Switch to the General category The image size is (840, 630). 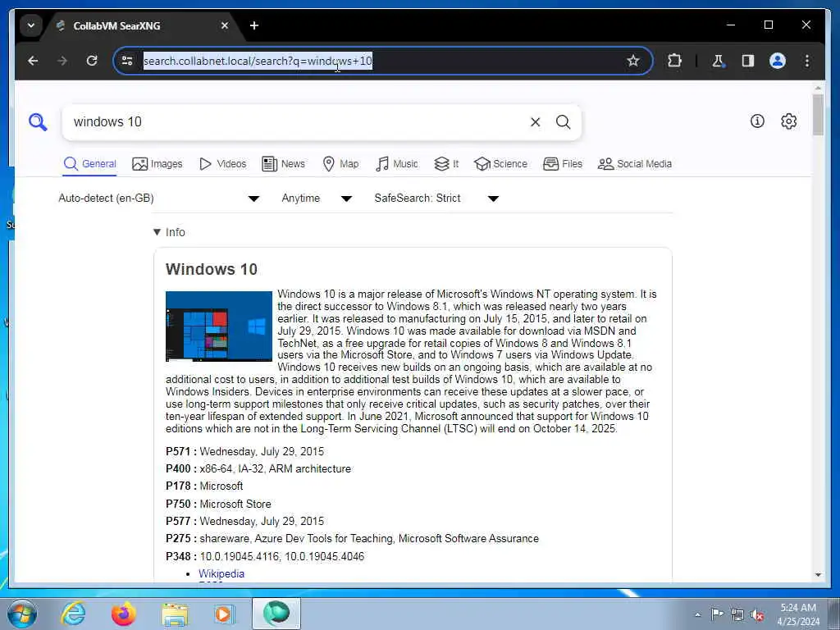(x=89, y=164)
